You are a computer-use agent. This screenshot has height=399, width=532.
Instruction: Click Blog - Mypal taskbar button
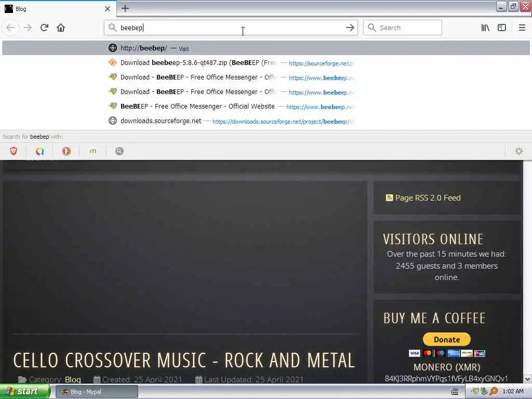[97, 392]
